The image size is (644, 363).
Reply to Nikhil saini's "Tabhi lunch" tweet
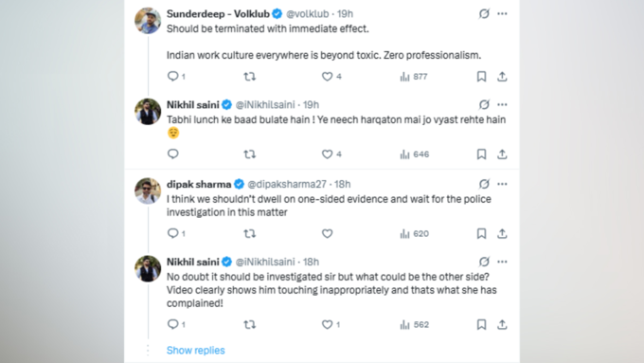tap(173, 154)
